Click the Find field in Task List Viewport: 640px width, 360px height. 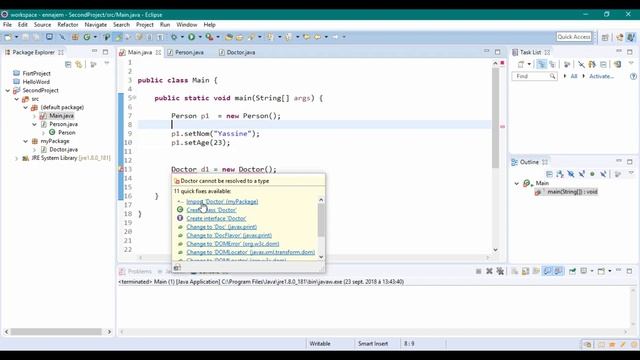(x=534, y=76)
